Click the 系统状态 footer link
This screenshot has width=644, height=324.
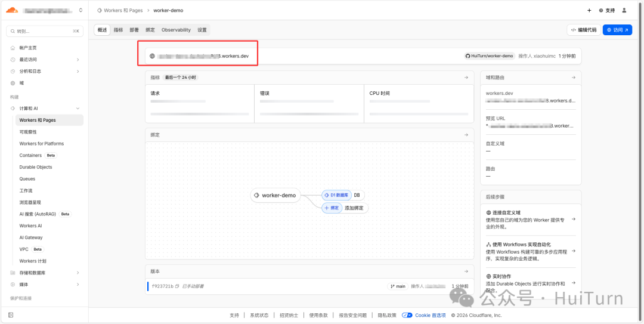259,316
